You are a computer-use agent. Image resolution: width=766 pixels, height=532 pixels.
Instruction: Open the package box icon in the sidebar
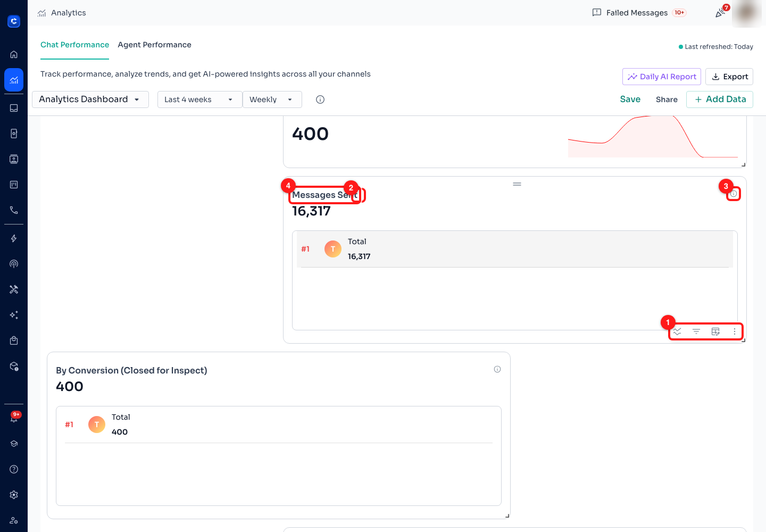14,366
